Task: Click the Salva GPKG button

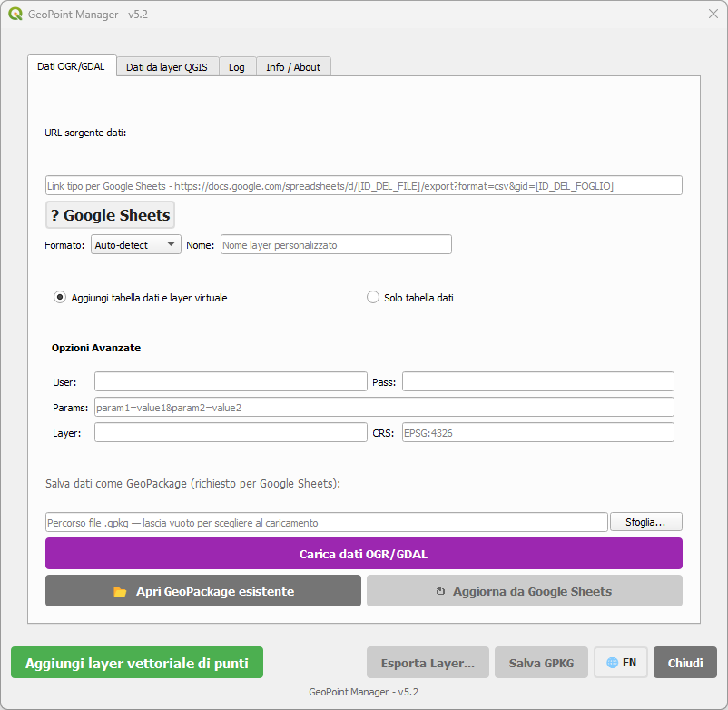Action: click(541, 663)
